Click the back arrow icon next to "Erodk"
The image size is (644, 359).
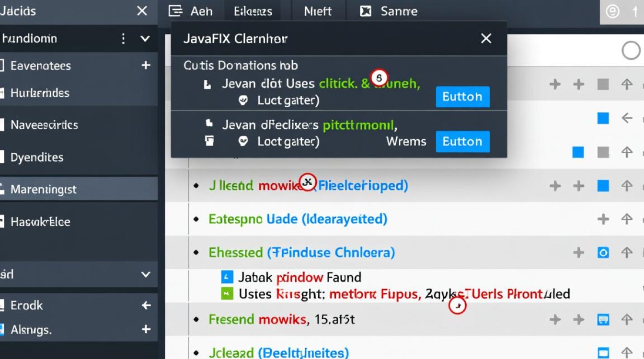(145, 305)
